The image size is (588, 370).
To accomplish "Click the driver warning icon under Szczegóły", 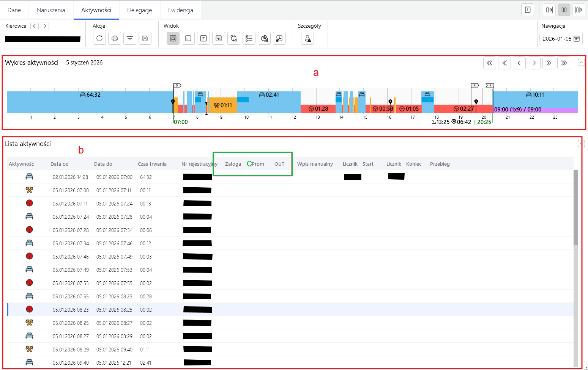I will pos(307,38).
